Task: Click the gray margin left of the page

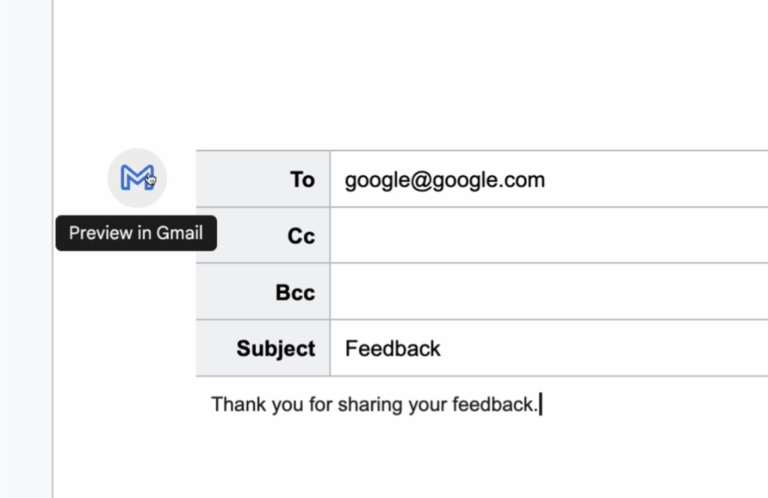Action: 25,249
